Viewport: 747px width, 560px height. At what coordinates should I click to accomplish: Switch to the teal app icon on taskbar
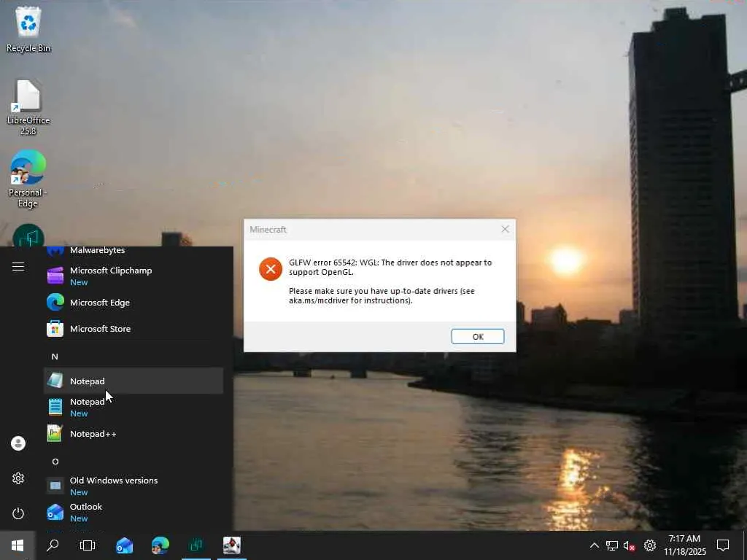[196, 545]
